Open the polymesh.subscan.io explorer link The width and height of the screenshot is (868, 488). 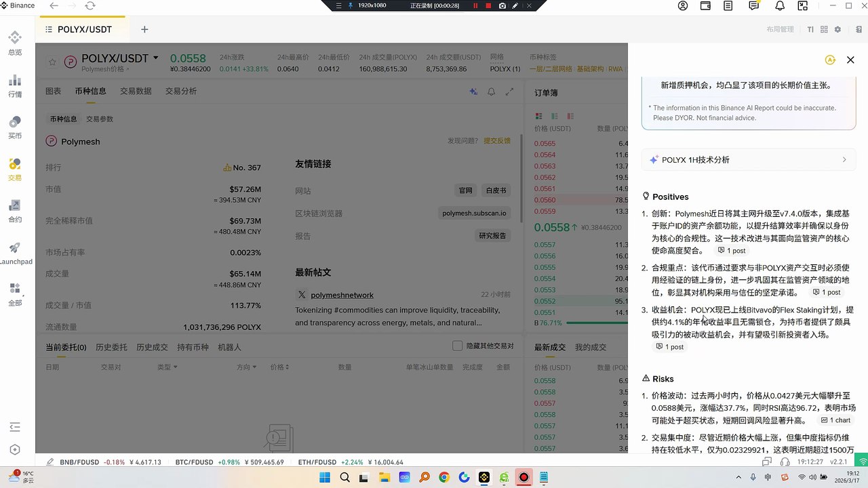(x=474, y=213)
